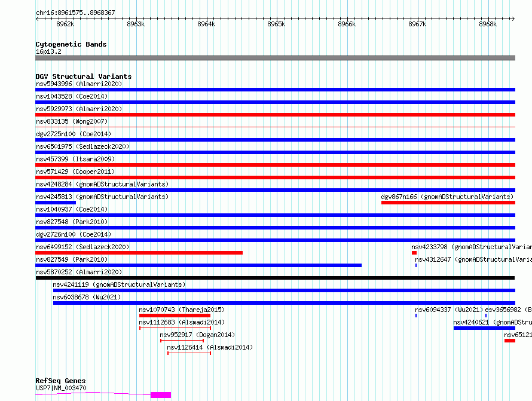532x401 pixels.
Task: Click the red bar under nsv1070743
Action: pos(175,316)
